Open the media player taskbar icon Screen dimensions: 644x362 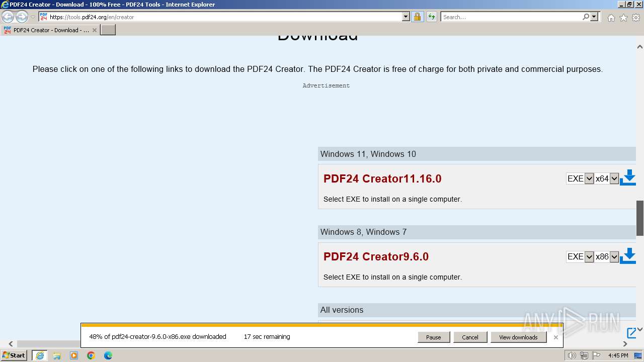tap(74, 355)
